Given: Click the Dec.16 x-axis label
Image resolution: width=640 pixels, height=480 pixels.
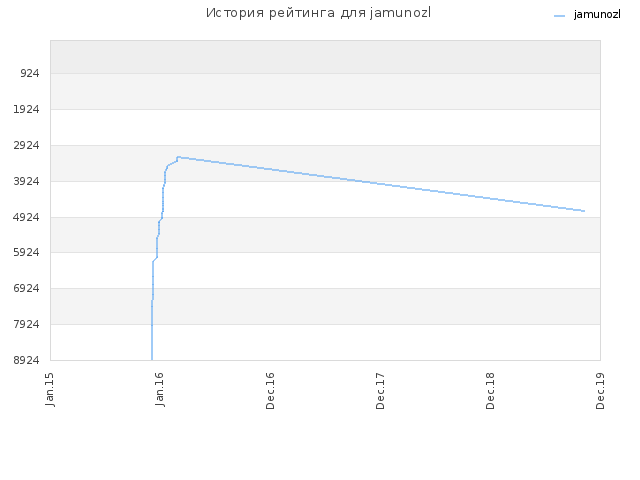Looking at the screenshot, I should click(x=270, y=391).
